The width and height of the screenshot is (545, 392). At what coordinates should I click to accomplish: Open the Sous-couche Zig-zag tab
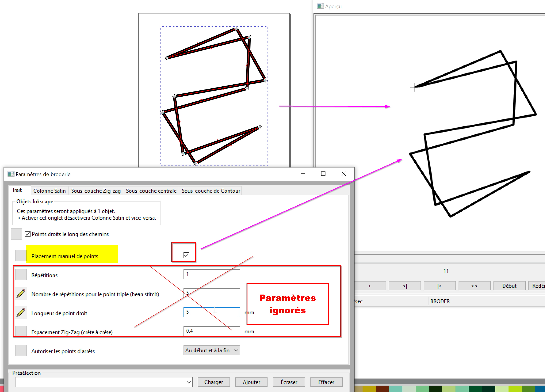tap(96, 191)
